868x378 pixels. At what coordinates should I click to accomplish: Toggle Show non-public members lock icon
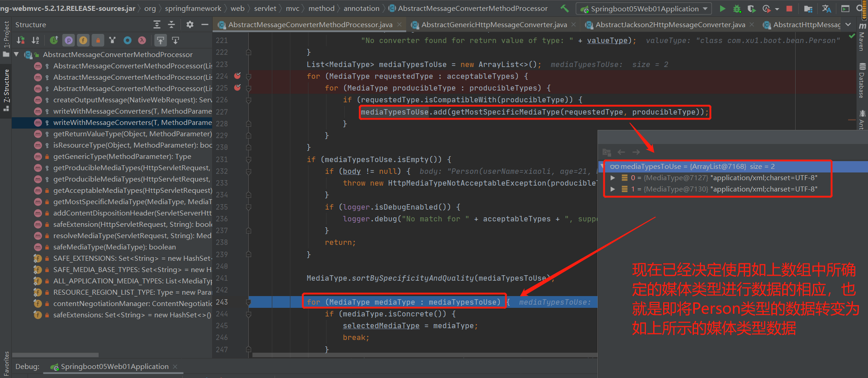[98, 40]
